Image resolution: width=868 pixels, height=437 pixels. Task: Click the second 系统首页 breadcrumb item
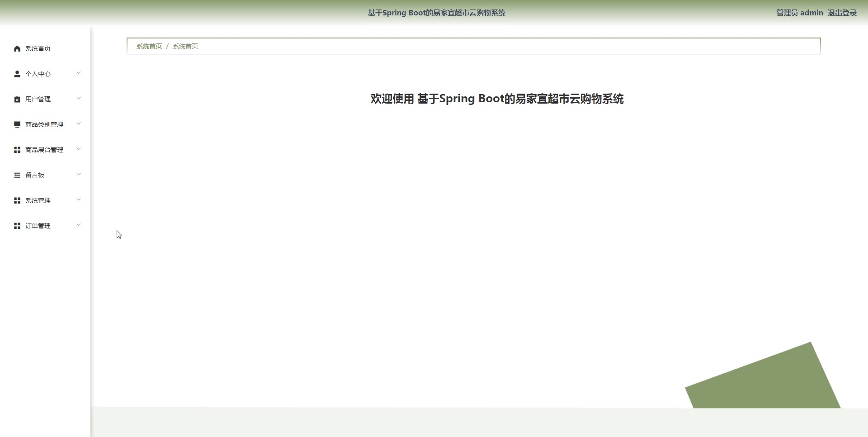click(185, 46)
